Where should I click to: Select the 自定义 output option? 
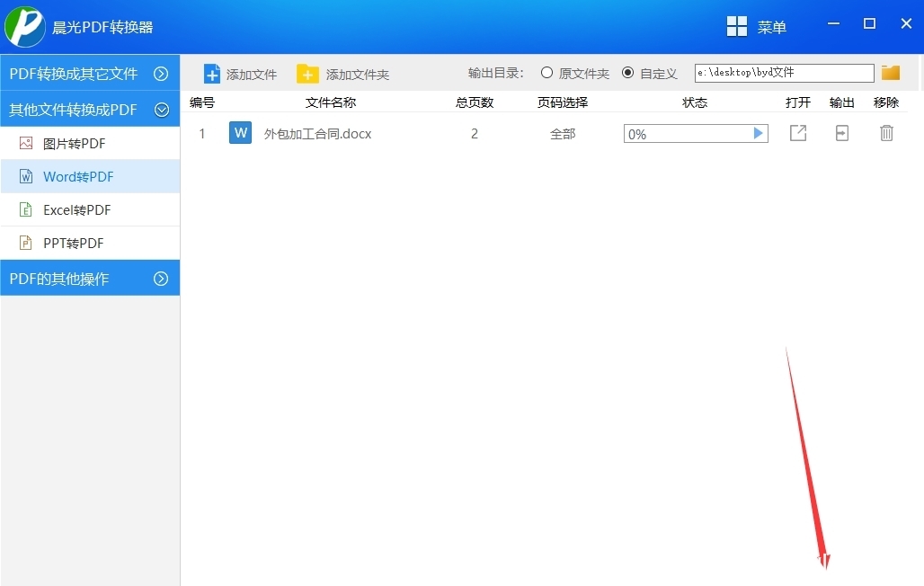[627, 73]
